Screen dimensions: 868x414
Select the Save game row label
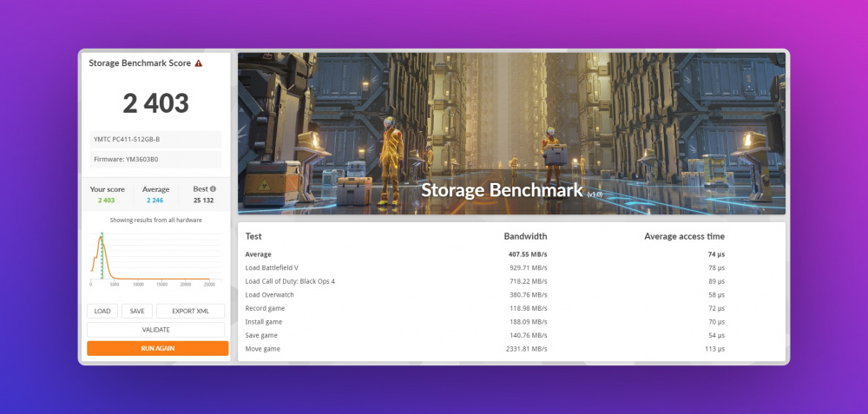tap(261, 335)
